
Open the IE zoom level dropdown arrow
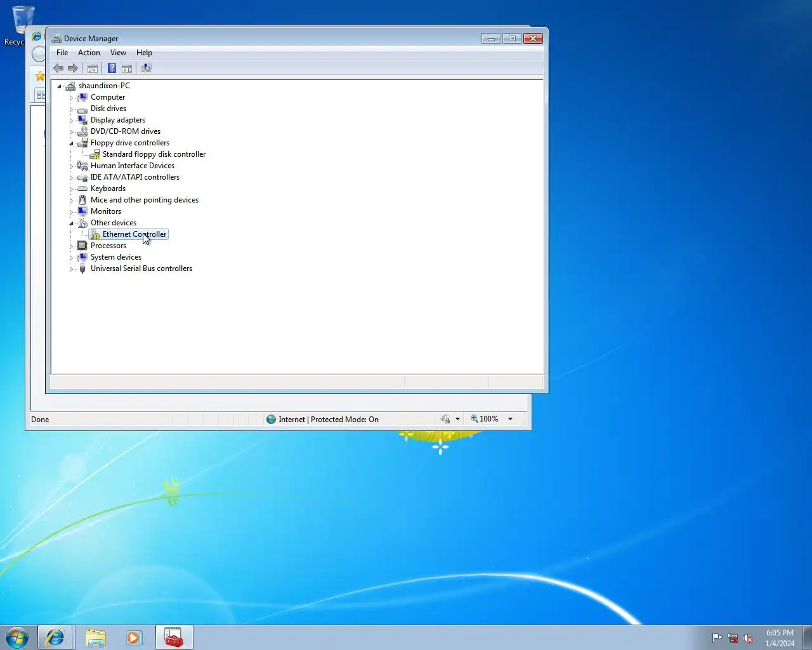[x=510, y=419]
